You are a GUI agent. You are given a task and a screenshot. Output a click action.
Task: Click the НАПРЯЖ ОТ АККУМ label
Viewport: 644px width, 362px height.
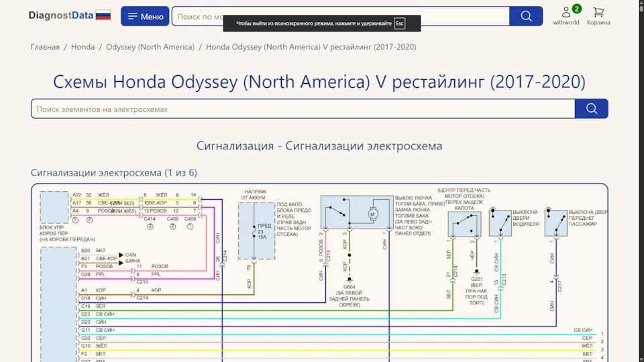point(255,194)
